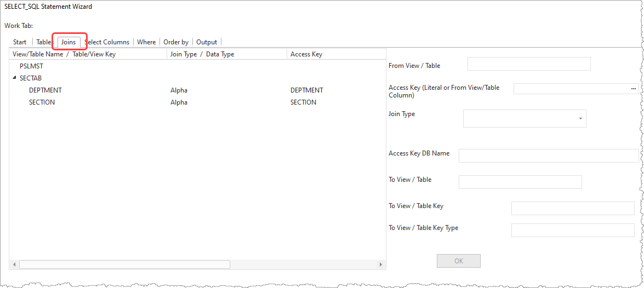Switch to Order by tab
The image size is (644, 288).
click(176, 42)
